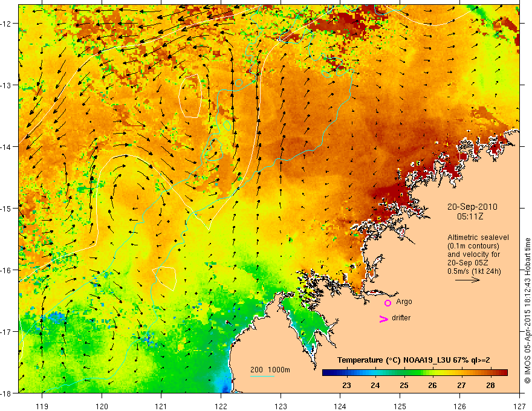Click the temperature color bar
The width and height of the screenshot is (532, 411).
[415, 373]
